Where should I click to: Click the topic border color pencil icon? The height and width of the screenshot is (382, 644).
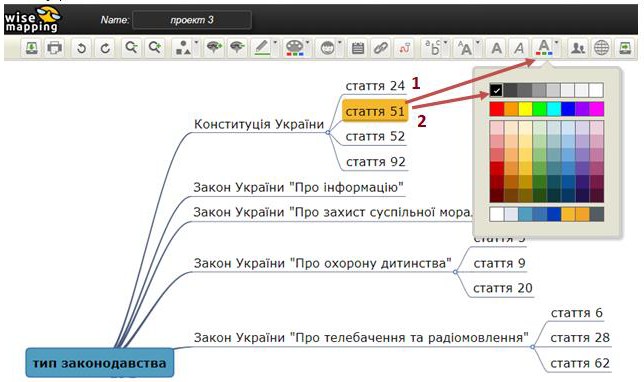[x=262, y=48]
